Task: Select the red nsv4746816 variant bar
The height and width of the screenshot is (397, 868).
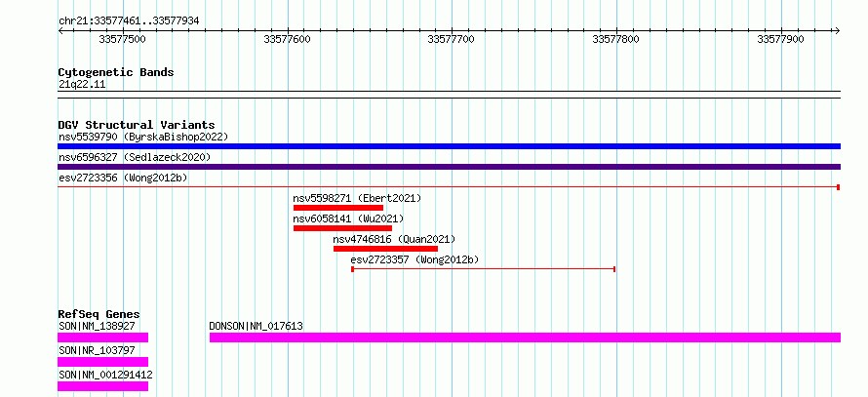Action: point(386,249)
